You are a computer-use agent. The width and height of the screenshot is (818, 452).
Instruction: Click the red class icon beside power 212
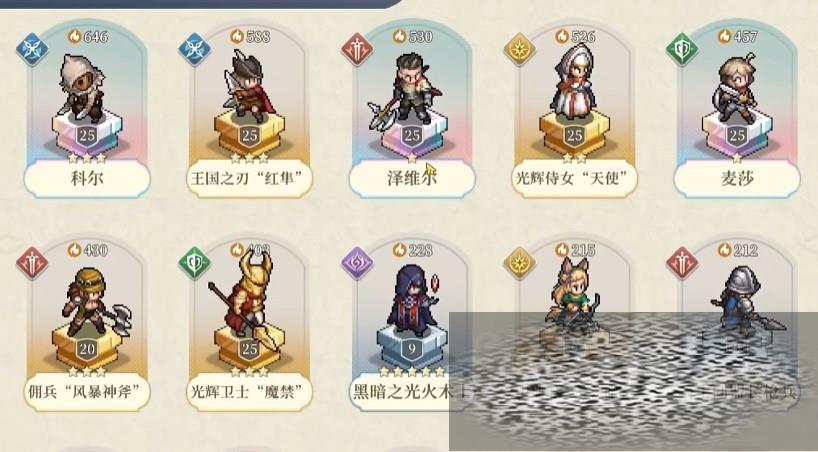[682, 263]
